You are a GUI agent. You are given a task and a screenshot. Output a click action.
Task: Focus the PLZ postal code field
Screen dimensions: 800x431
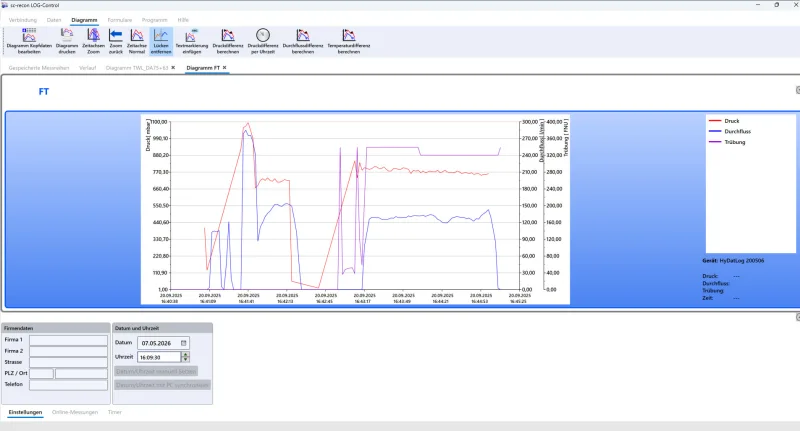point(41,373)
